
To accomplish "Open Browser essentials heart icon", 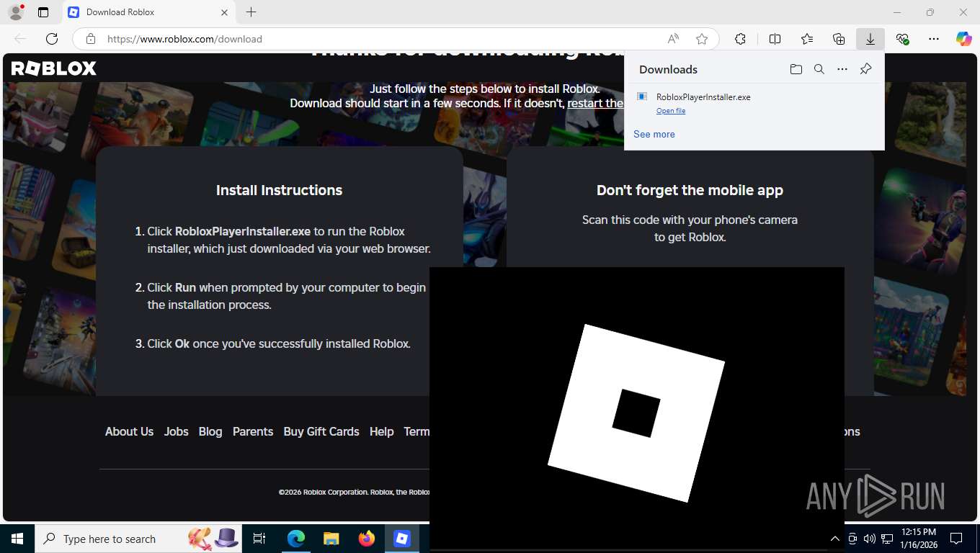I will point(902,39).
